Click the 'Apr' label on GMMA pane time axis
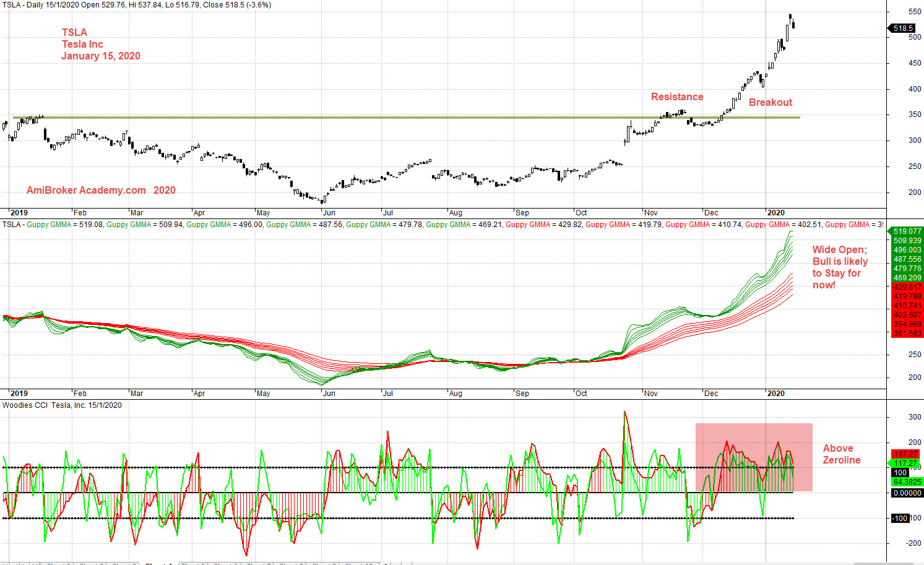924x565 pixels. coord(199,393)
